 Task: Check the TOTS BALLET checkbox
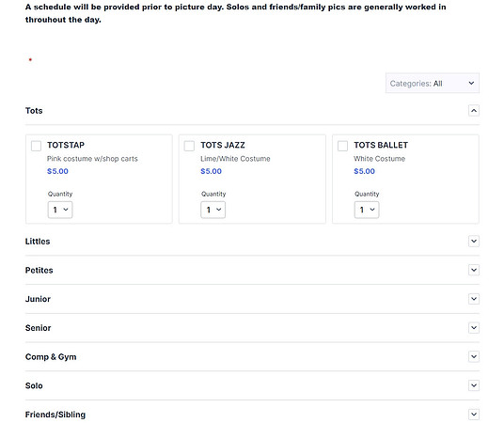(342, 146)
